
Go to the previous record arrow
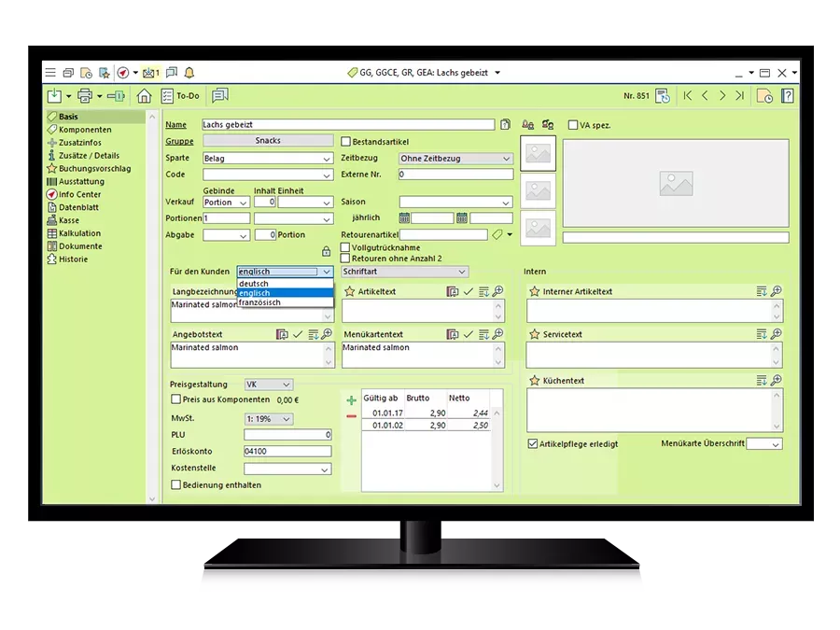[705, 95]
